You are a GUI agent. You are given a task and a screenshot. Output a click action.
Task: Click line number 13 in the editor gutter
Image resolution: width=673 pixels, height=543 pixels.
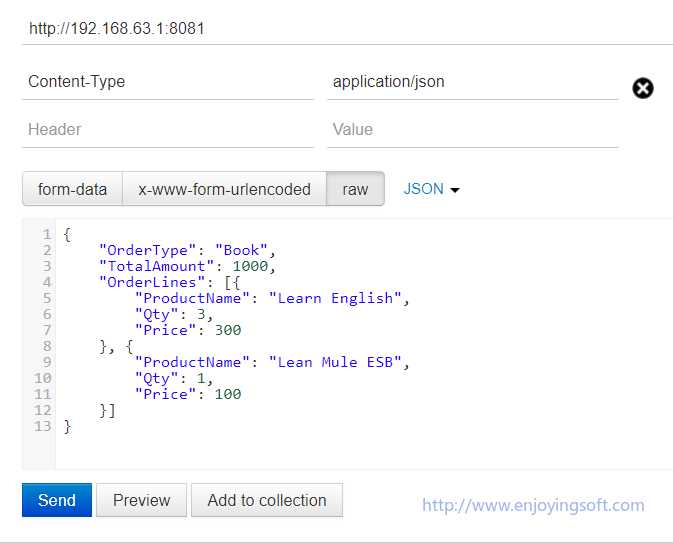[42, 426]
